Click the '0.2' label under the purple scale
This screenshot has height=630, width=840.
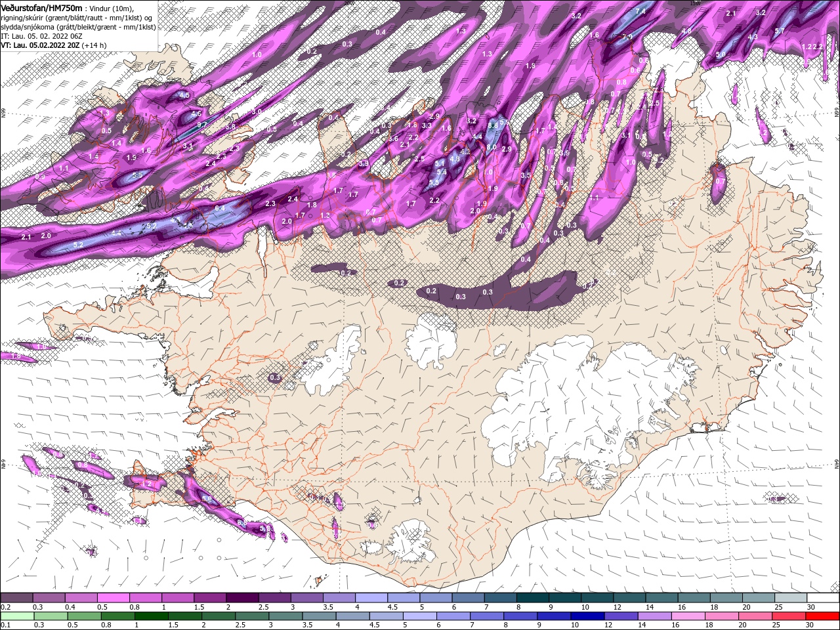coord(5,607)
